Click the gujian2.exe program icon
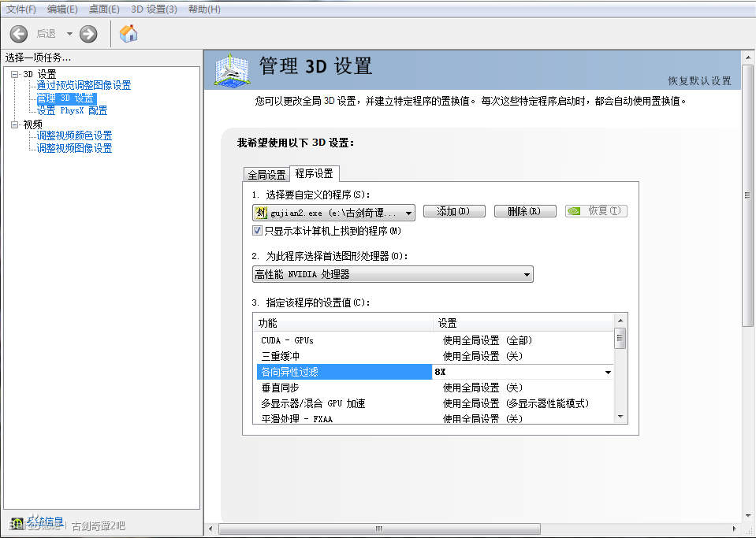The width and height of the screenshot is (756, 538). pyautogui.click(x=260, y=213)
